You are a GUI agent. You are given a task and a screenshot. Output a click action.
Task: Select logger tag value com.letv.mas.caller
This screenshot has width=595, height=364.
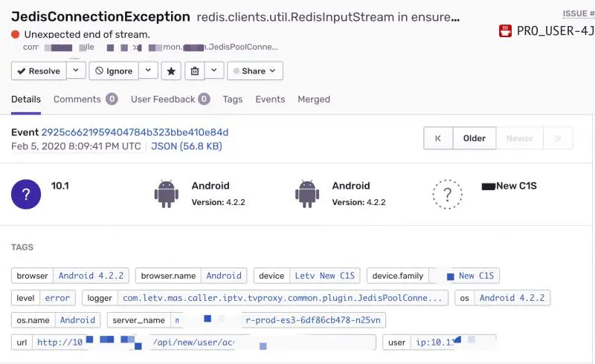[x=283, y=298]
